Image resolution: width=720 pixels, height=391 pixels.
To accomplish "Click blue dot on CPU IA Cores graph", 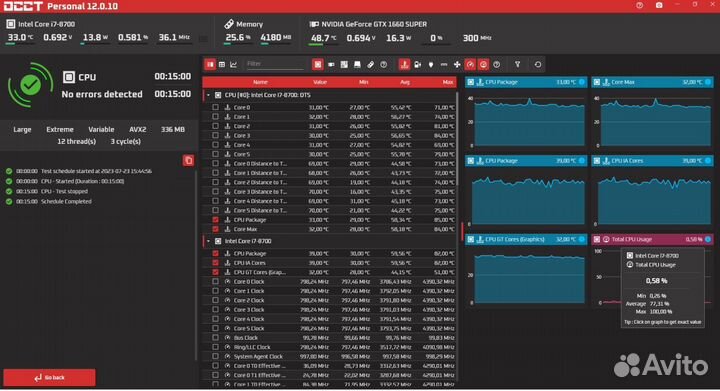I will (708, 161).
